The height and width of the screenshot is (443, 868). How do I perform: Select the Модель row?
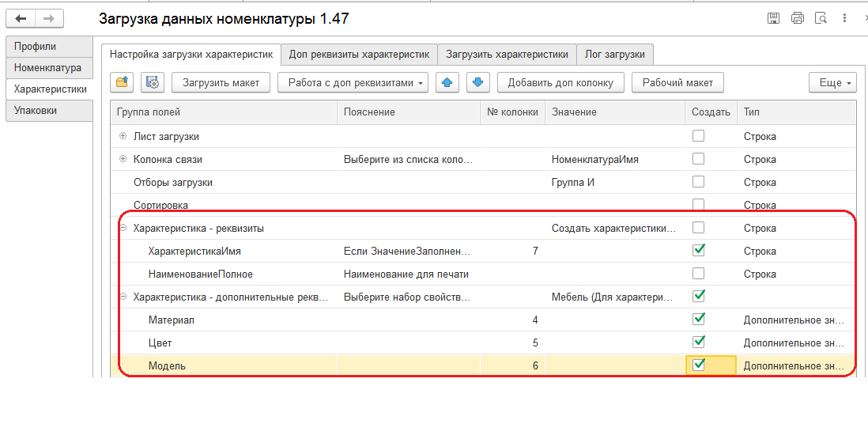coord(483,366)
